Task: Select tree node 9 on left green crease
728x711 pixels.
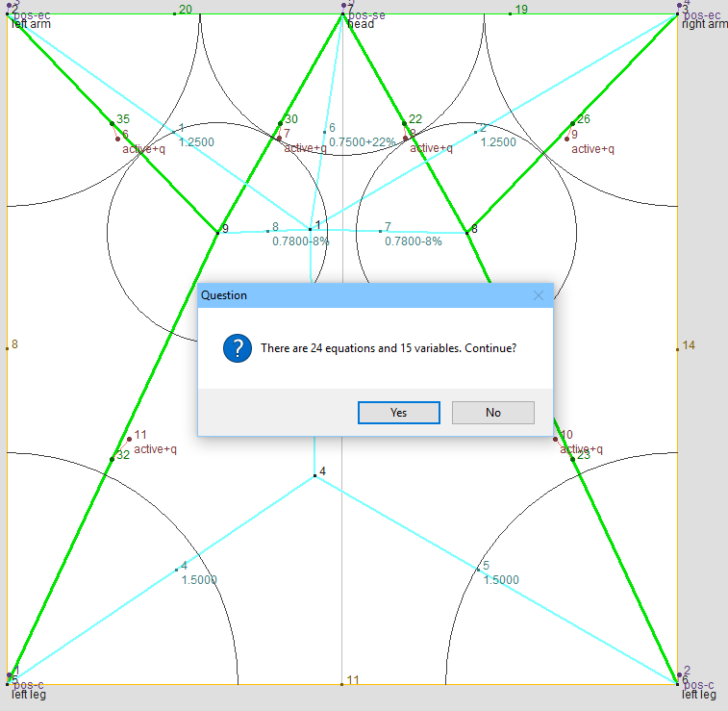Action: click(217, 233)
